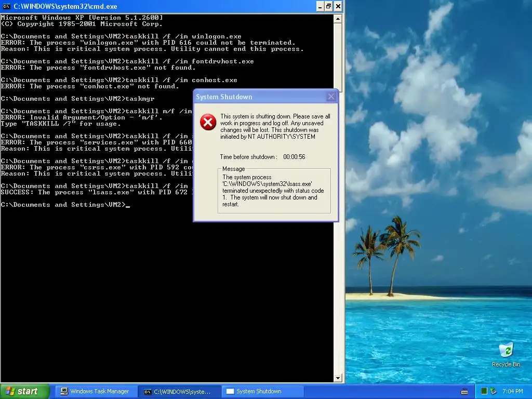Click the 'taskmgr' command line in cmd
Screen dimensions: 532x399
pyautogui.click(x=78, y=99)
